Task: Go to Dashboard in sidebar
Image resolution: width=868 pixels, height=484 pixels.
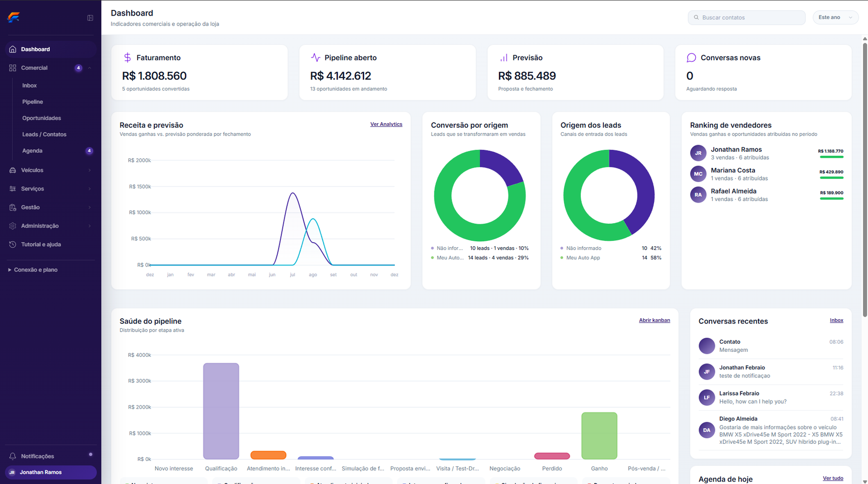Action: pyautogui.click(x=50, y=49)
